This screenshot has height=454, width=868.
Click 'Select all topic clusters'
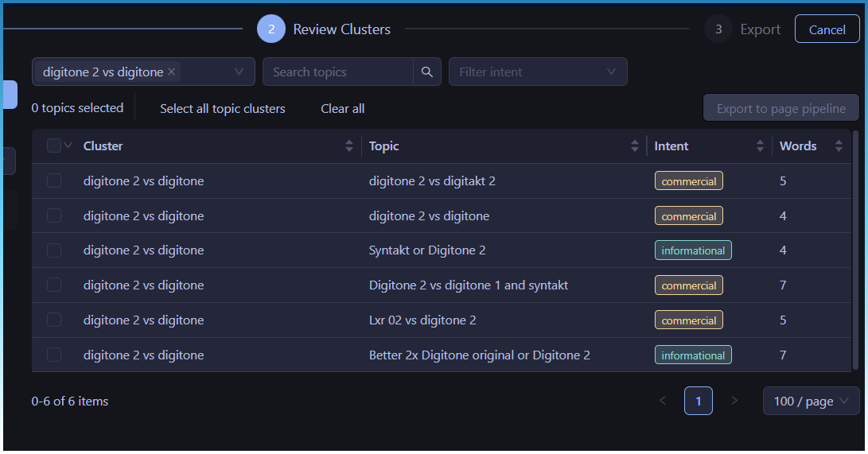tap(222, 109)
